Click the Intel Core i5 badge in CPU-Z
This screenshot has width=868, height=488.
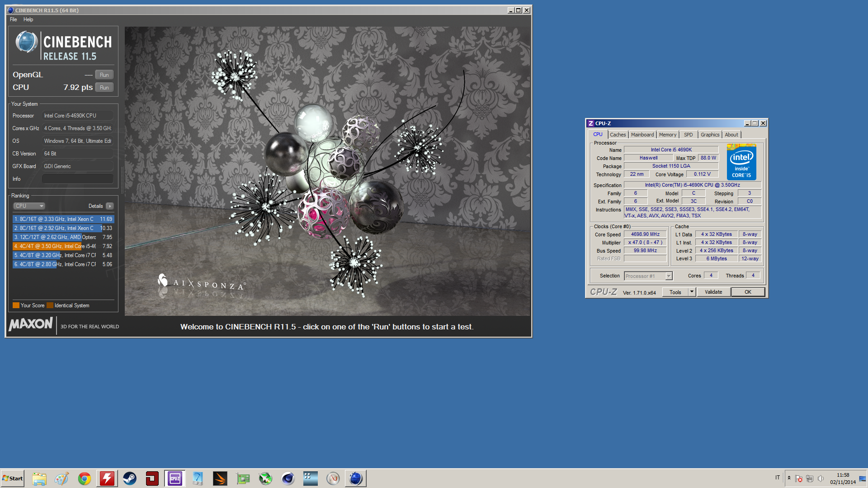[741, 162]
